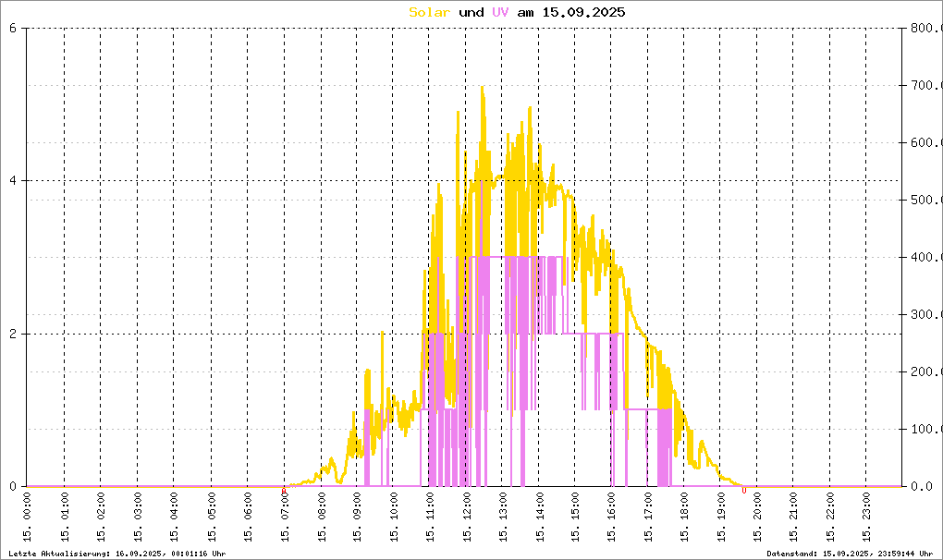This screenshot has width=943, height=560.
Task: Click the pink "UV" word in the title
Action: pos(500,12)
